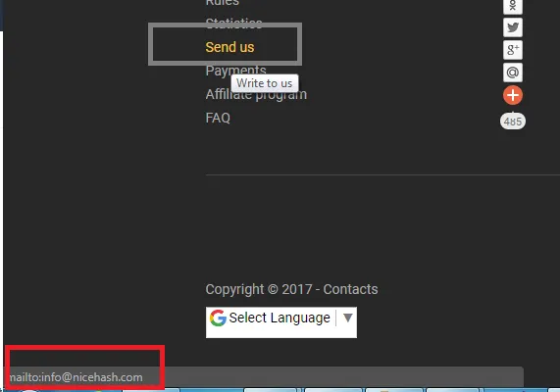The width and height of the screenshot is (560, 392).
Task: Click the Odnoklassniki share icon
Action: point(513,6)
